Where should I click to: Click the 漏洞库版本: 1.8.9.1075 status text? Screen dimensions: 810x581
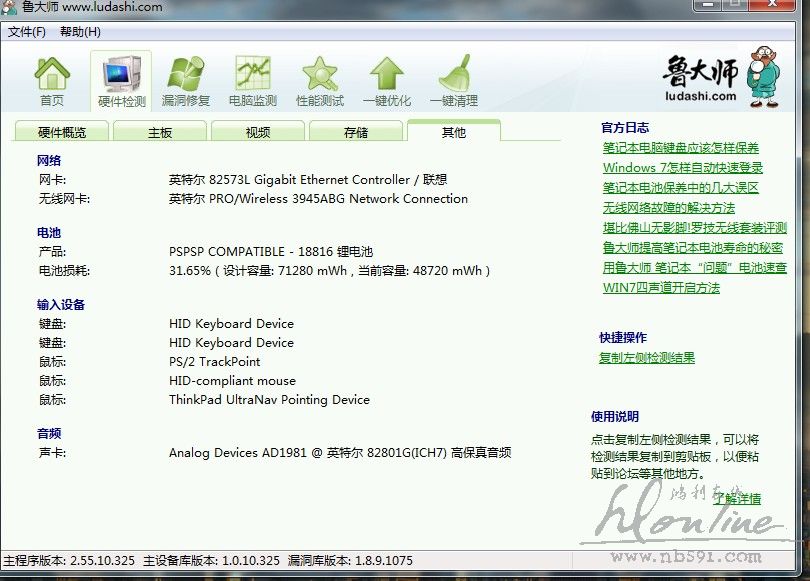[350, 561]
